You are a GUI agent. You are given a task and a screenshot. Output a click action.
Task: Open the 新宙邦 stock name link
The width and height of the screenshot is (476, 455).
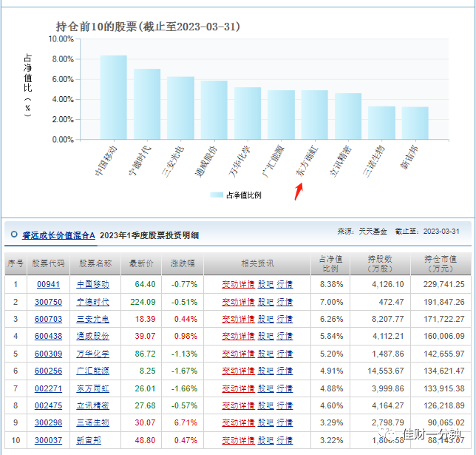point(89,440)
